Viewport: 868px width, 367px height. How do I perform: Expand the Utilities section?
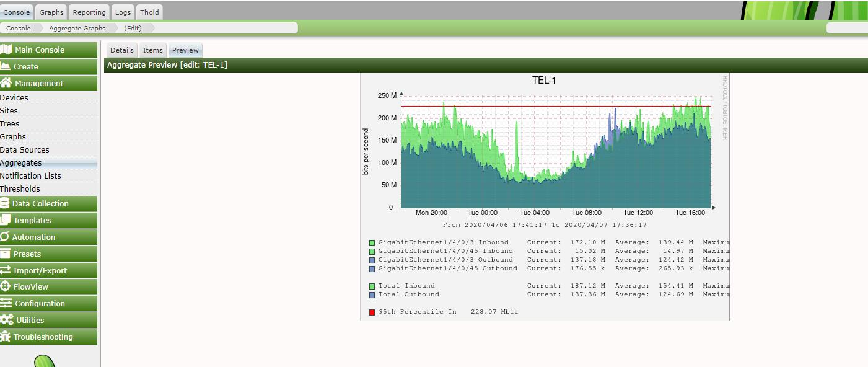click(49, 320)
